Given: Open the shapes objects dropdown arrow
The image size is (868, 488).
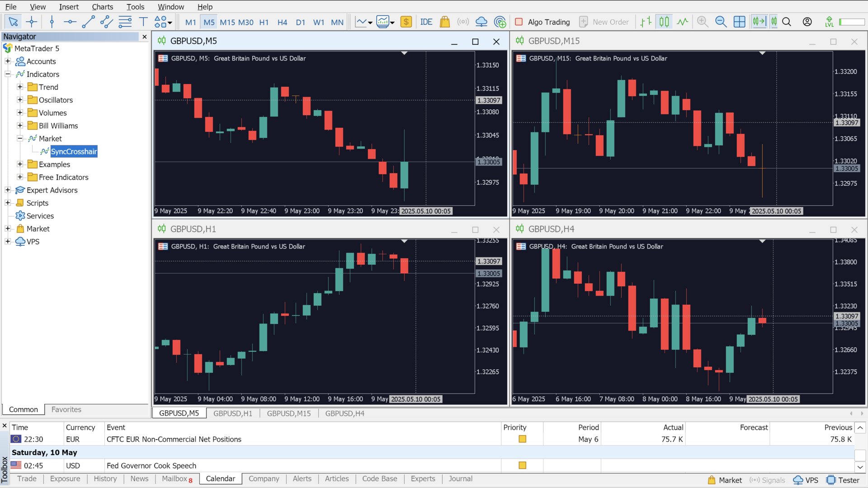Looking at the screenshot, I should click(x=170, y=22).
